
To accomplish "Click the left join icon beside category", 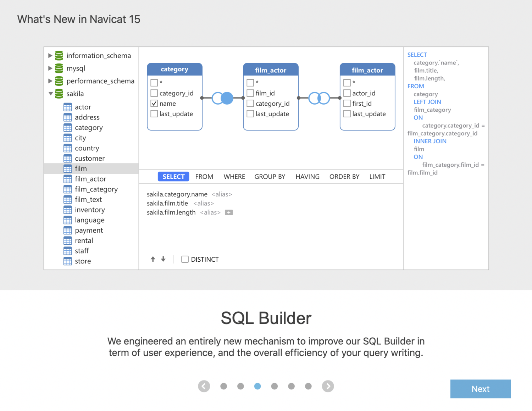I will click(x=223, y=98).
